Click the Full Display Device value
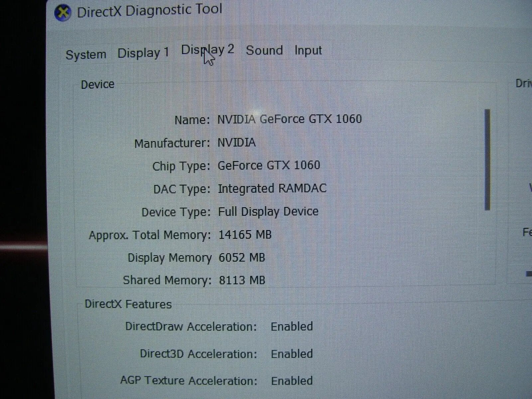Image resolution: width=532 pixels, height=399 pixels. click(x=268, y=211)
